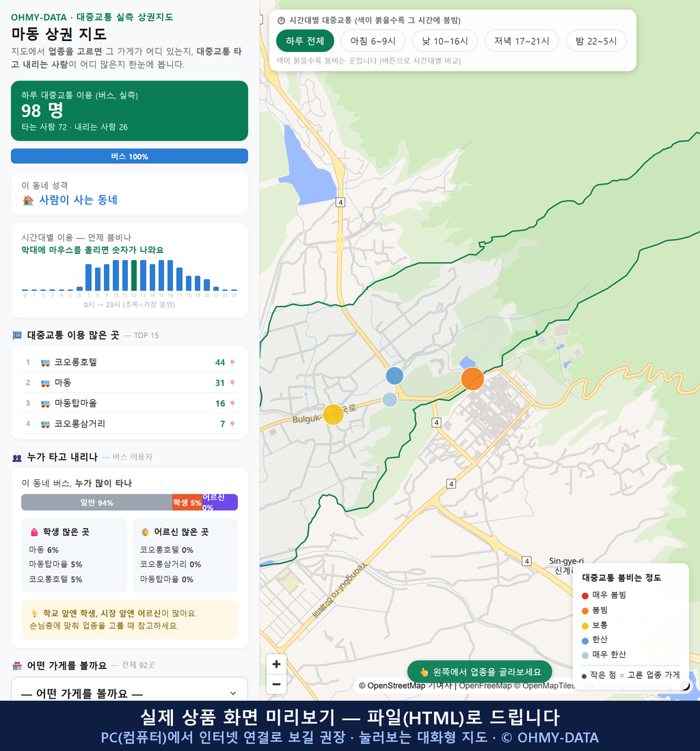This screenshot has height=751, width=700.
Task: Click the bus icon beside 코오롱호텔 in the TOP 15 list
Action: [x=46, y=363]
